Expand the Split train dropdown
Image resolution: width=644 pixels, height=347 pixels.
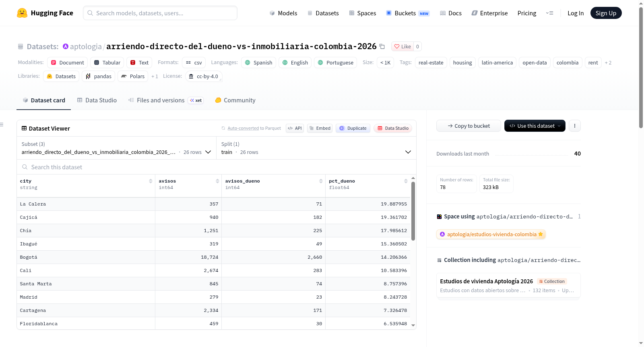[x=316, y=148]
